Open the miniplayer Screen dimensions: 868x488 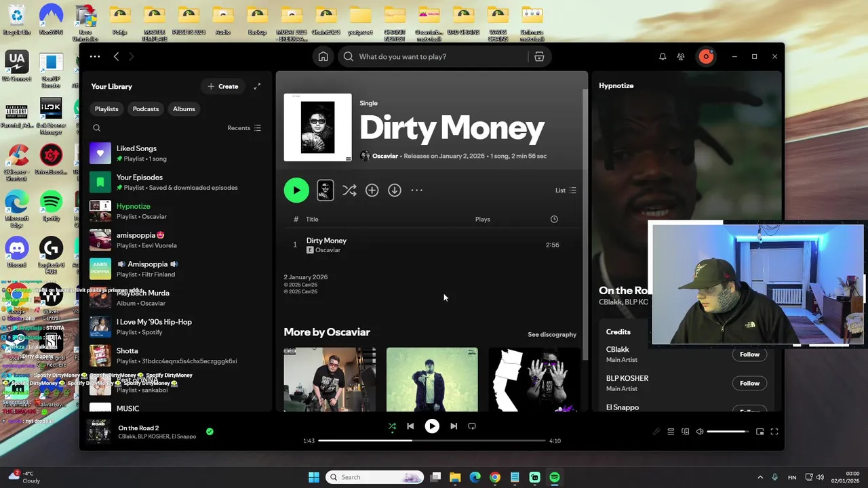pyautogui.click(x=760, y=432)
